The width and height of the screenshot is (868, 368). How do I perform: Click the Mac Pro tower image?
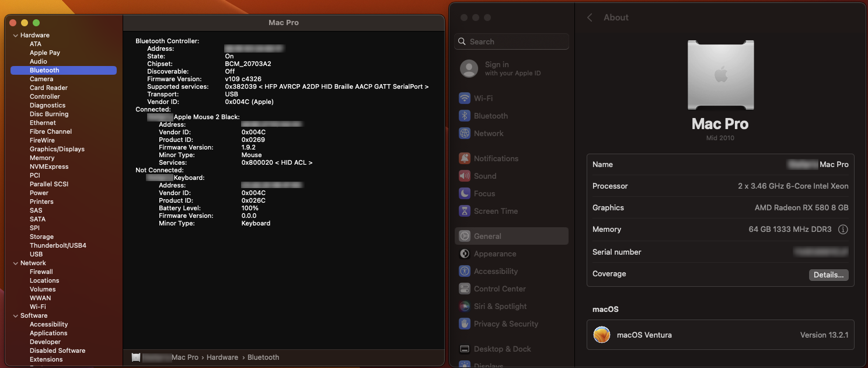(720, 75)
